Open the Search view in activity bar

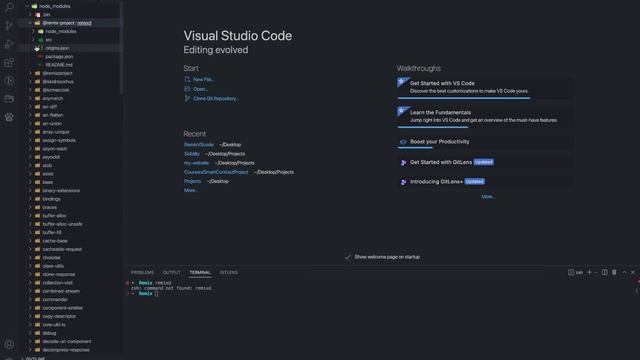9,7
